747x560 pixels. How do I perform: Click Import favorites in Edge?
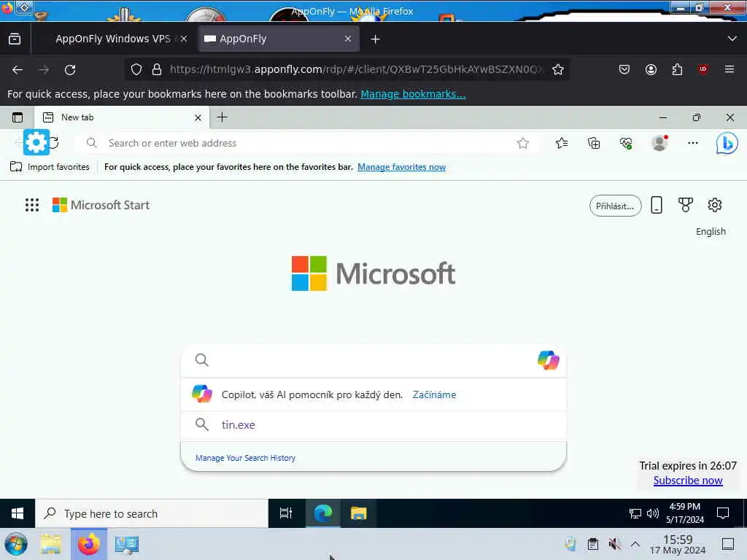(x=50, y=167)
